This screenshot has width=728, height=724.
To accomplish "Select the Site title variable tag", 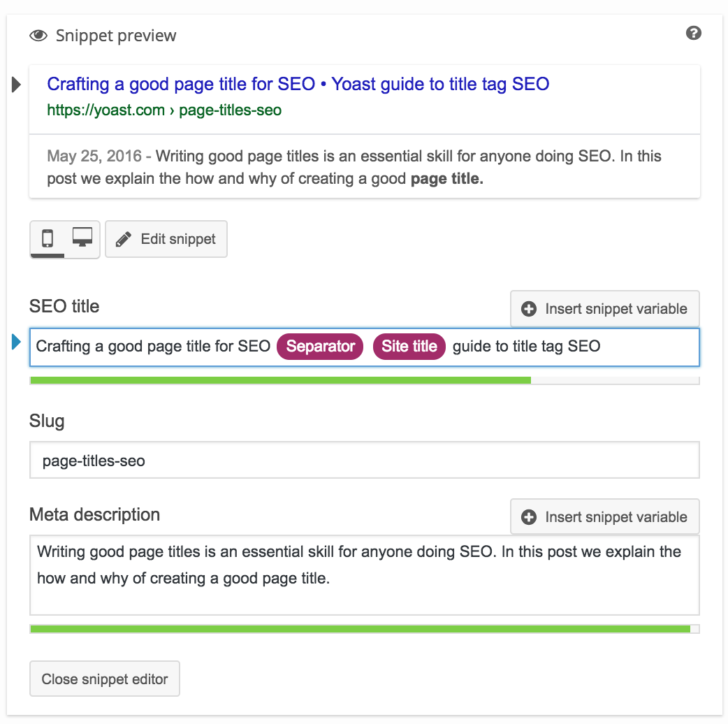I will tap(409, 347).
